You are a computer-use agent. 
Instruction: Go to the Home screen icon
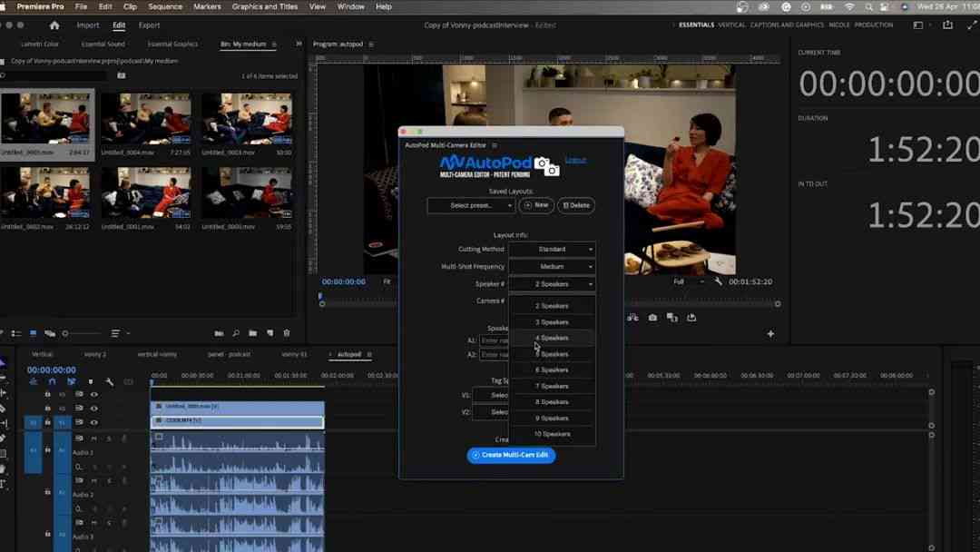tap(54, 25)
